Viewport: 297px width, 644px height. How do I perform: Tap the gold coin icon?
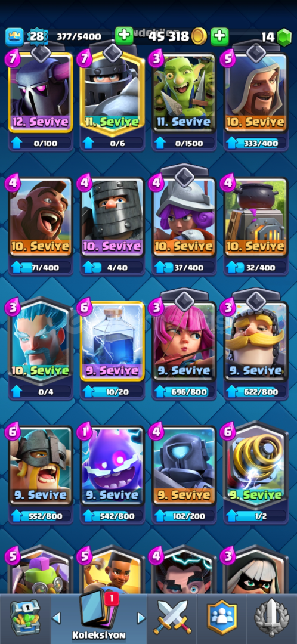(x=199, y=36)
